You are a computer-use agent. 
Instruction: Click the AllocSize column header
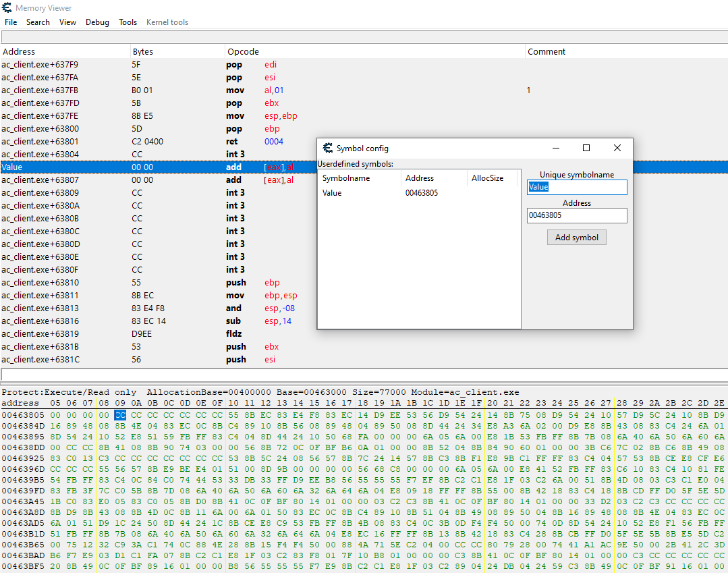coord(487,178)
